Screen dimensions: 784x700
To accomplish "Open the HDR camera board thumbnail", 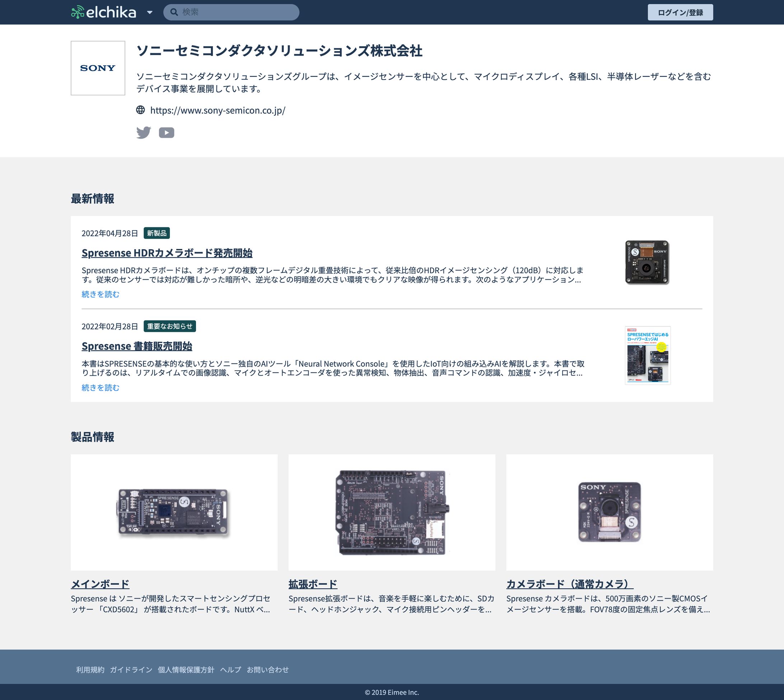I will (647, 262).
